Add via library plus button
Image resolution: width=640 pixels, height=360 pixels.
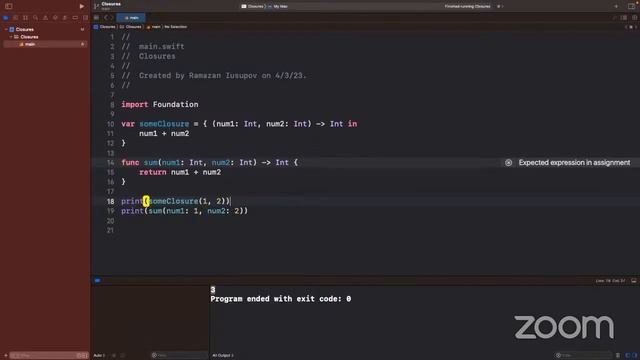point(616,6)
